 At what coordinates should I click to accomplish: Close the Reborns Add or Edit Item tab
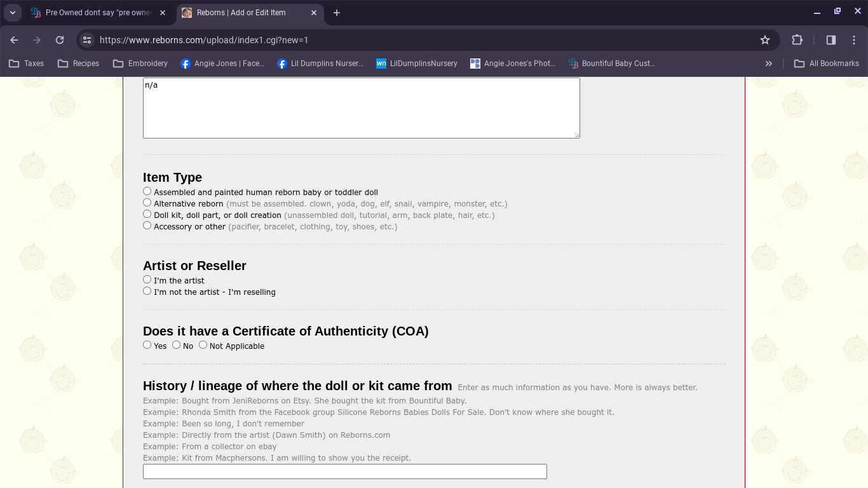pos(314,13)
